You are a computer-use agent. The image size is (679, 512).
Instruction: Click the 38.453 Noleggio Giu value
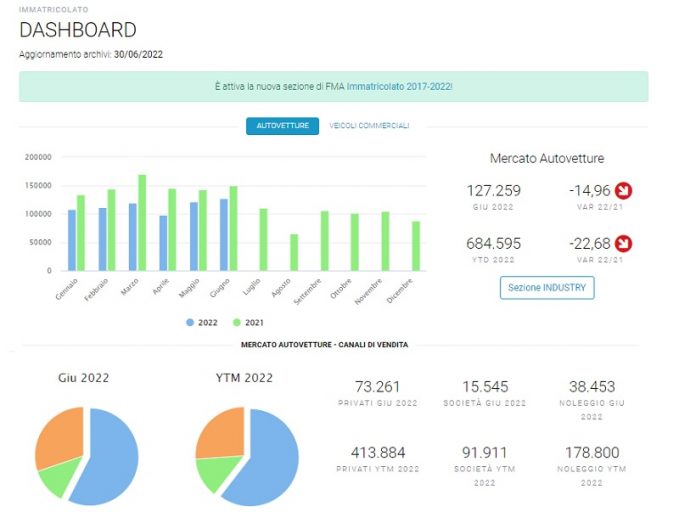592,386
